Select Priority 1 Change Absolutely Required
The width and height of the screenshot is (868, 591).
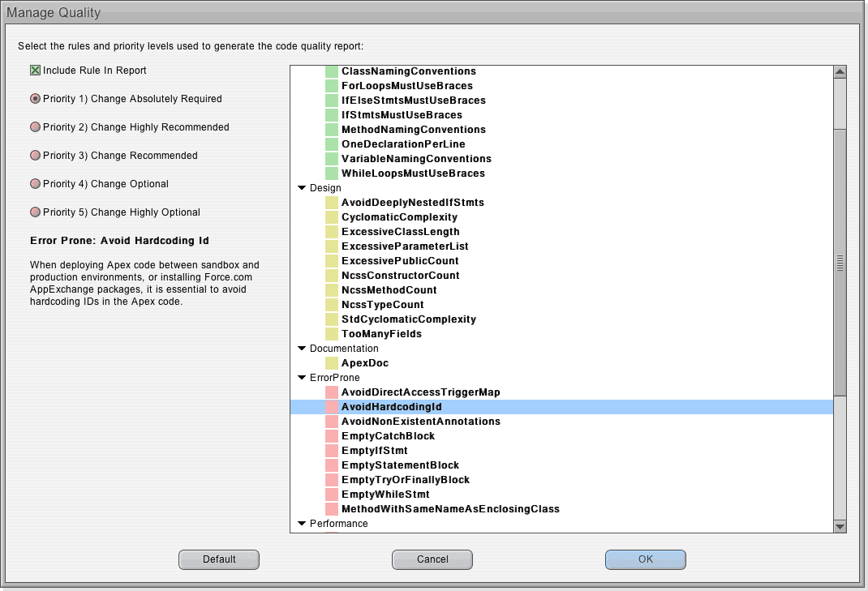(x=35, y=99)
